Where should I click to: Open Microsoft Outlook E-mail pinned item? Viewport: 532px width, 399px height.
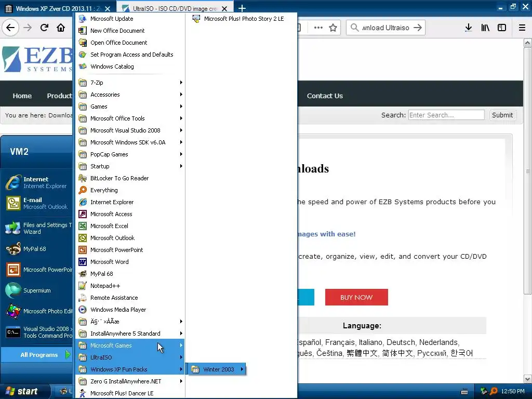pos(37,203)
